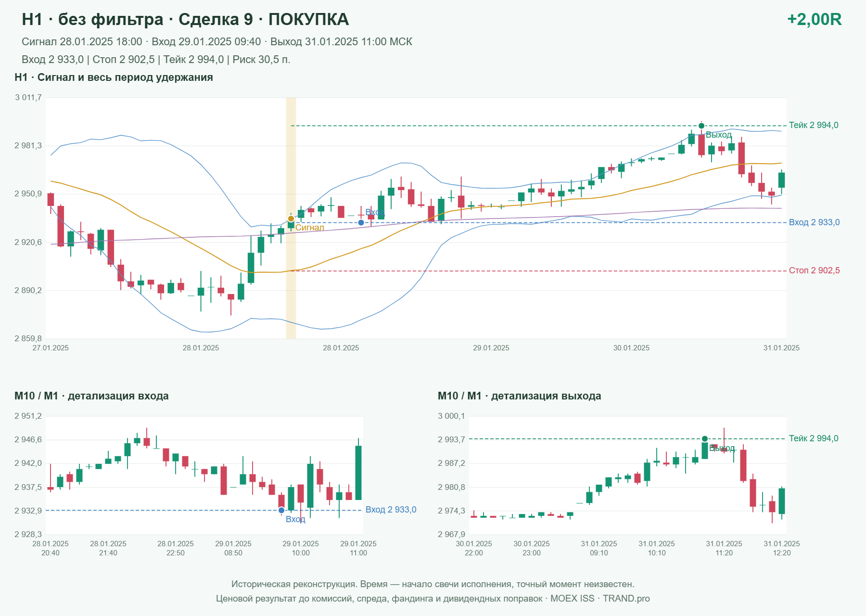Click the 30.01.2025 date on H1 axis
The height and width of the screenshot is (616, 866).
[x=631, y=348]
